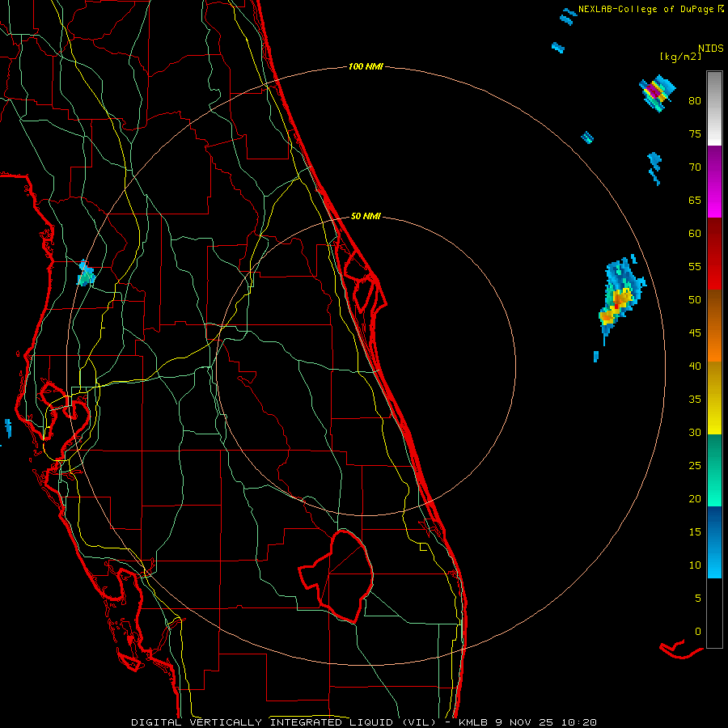Pick the yellow segment of the color bar
728x728 pixels.
tap(714, 398)
